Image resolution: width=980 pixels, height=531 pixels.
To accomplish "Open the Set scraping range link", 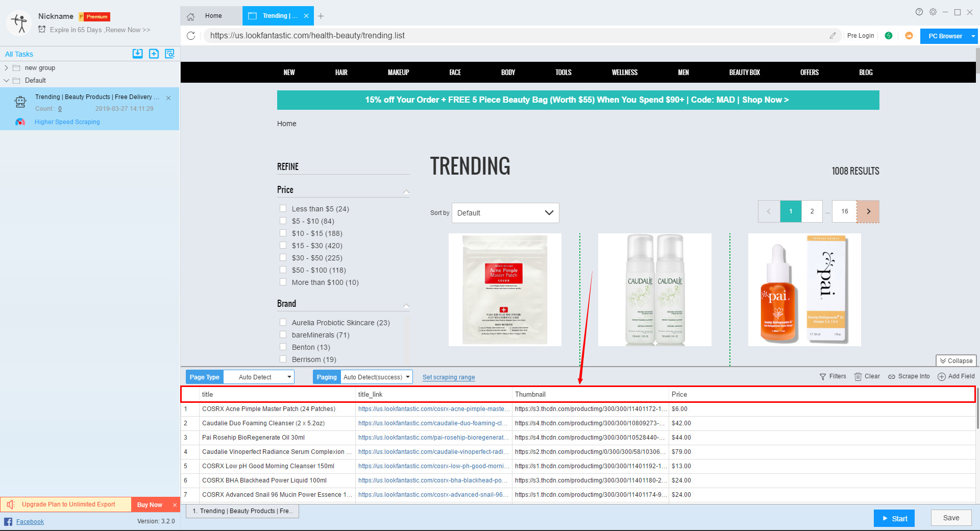I will tap(449, 377).
